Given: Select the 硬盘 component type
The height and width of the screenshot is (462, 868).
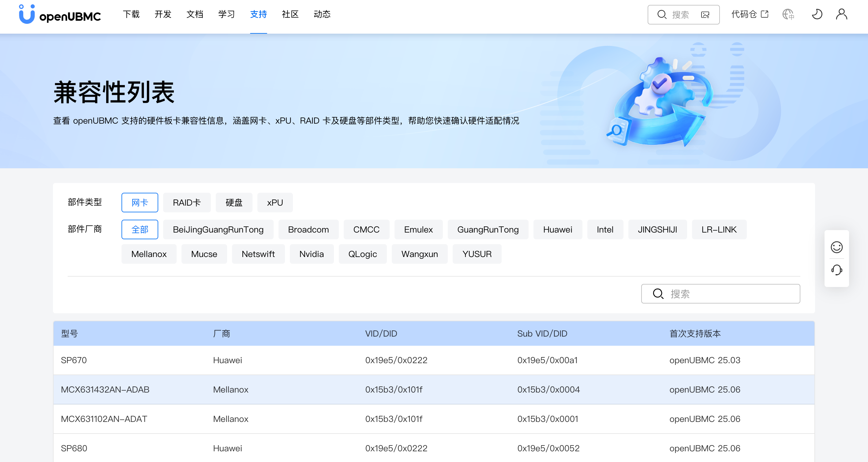Looking at the screenshot, I should (x=234, y=202).
